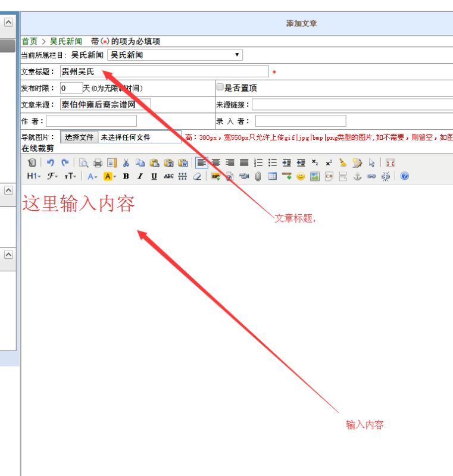Image resolution: width=453 pixels, height=476 pixels.
Task: Open the 吴氏新闻 category dropdown
Action: pyautogui.click(x=175, y=55)
